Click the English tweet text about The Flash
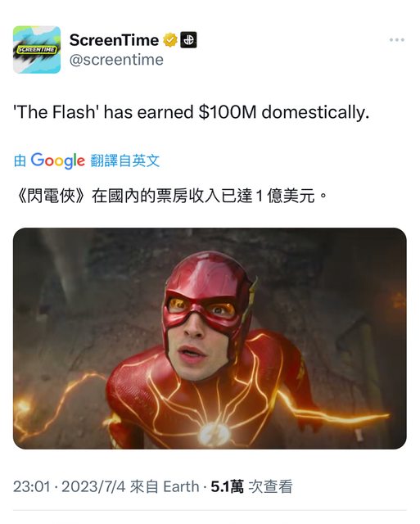The height and width of the screenshot is (524, 420). pos(191,112)
